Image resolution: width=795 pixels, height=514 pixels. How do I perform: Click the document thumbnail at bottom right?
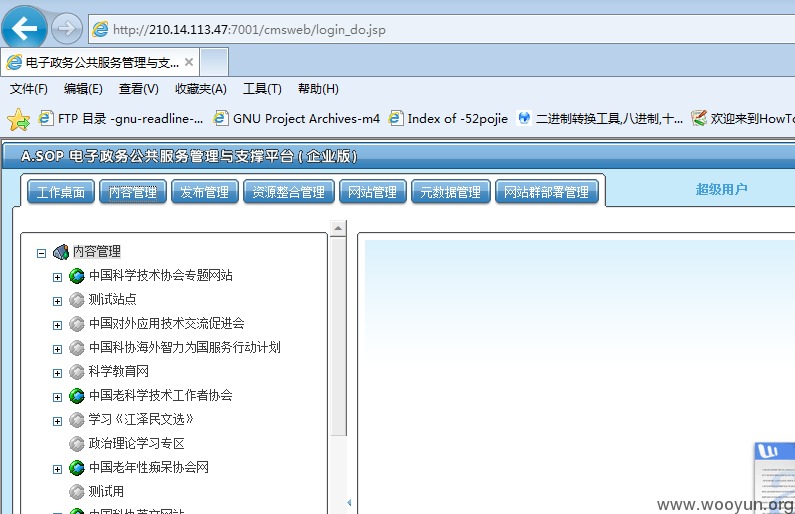[775, 476]
